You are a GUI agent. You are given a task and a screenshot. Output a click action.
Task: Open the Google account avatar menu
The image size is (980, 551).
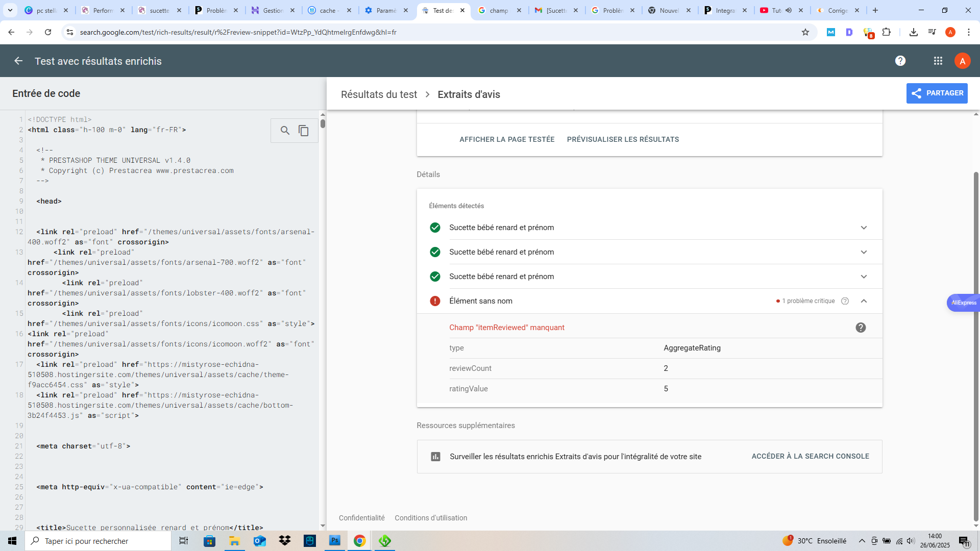click(962, 61)
